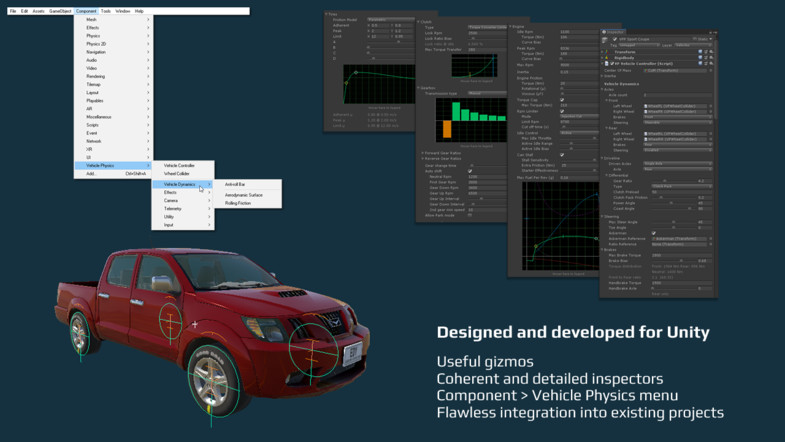Choose Add... in Component menu
The image size is (785, 442).
pyautogui.click(x=114, y=174)
